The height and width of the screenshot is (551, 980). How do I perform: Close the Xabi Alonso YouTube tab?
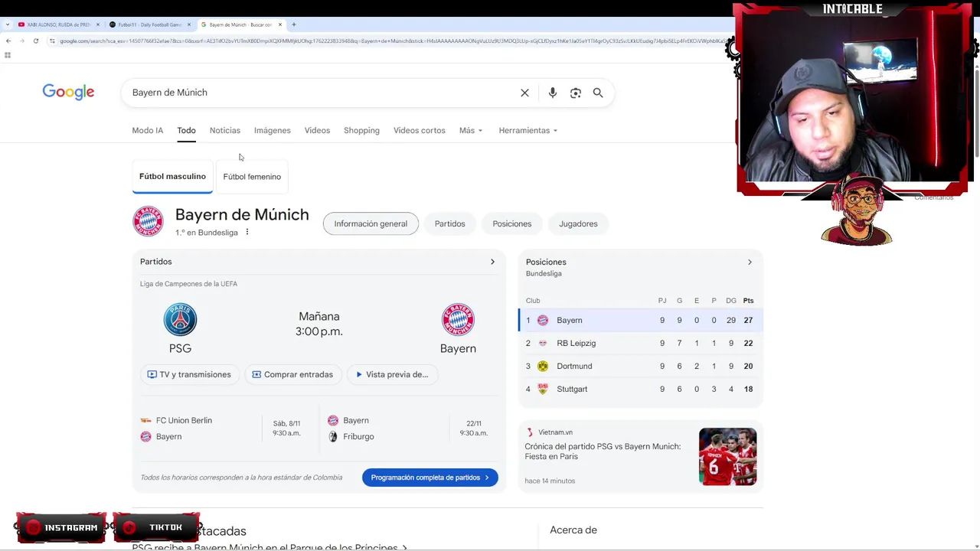pos(97,24)
